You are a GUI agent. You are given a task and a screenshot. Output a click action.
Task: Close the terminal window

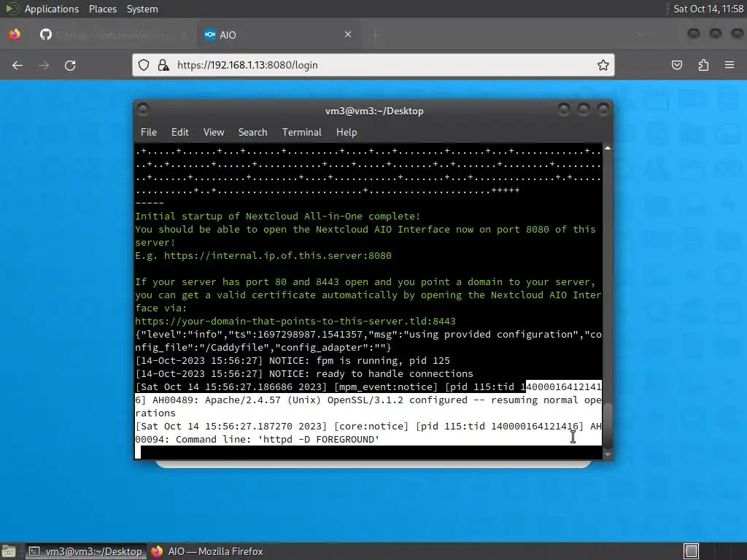coord(603,110)
